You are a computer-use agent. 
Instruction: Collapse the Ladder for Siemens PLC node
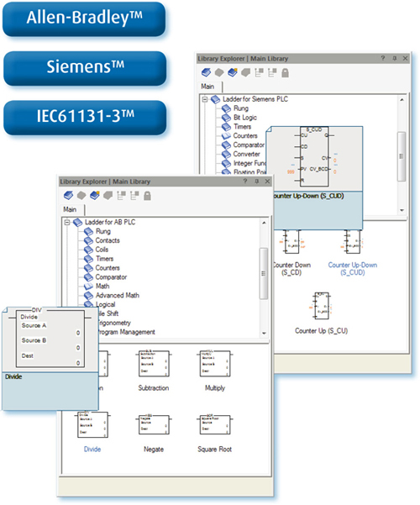tap(204, 99)
